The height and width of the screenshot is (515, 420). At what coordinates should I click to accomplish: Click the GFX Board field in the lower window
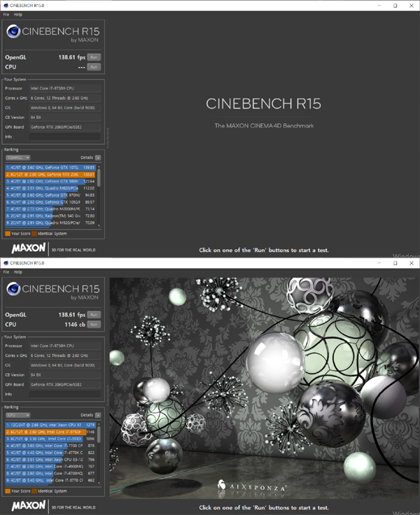click(x=64, y=385)
